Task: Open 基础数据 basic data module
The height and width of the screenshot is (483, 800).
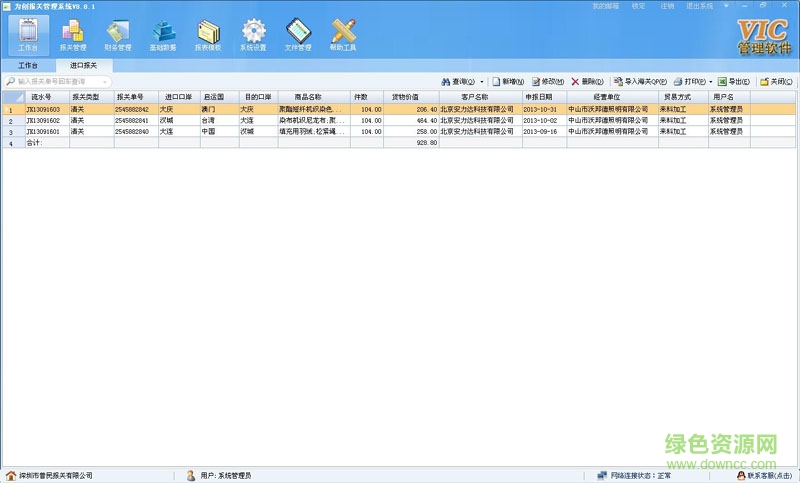Action: coord(163,35)
